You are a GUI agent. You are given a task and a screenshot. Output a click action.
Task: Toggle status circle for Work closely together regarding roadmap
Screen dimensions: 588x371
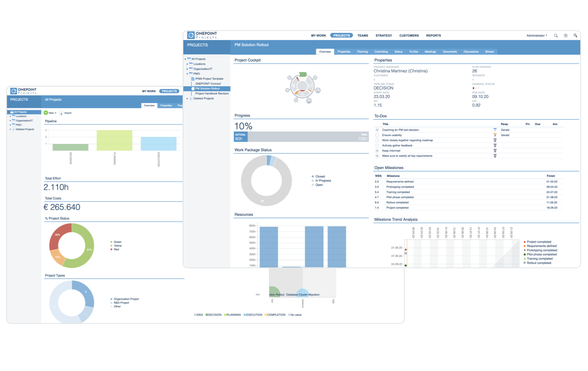point(377,140)
